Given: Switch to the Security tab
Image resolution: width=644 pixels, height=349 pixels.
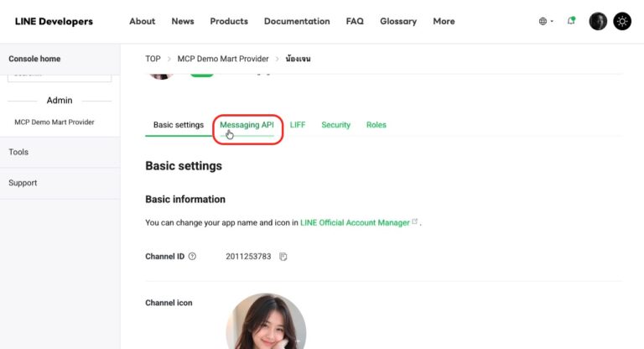Looking at the screenshot, I should pyautogui.click(x=336, y=125).
